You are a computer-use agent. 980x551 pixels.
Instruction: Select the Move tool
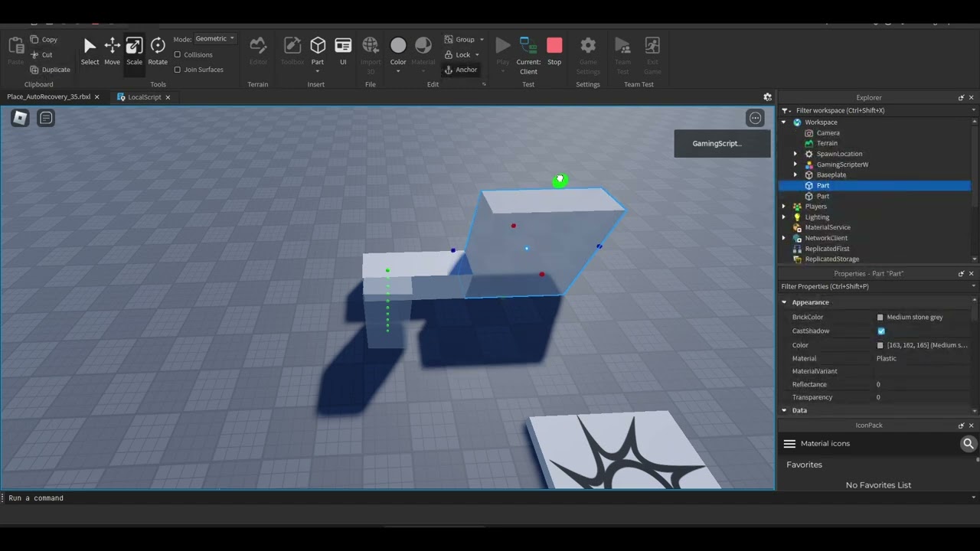pos(112,51)
